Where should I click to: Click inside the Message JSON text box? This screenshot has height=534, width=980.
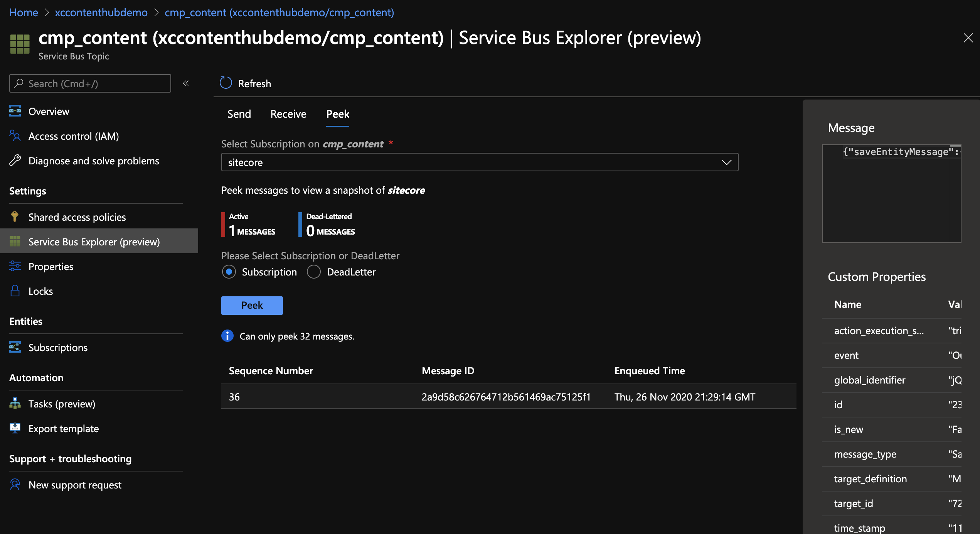tap(891, 194)
